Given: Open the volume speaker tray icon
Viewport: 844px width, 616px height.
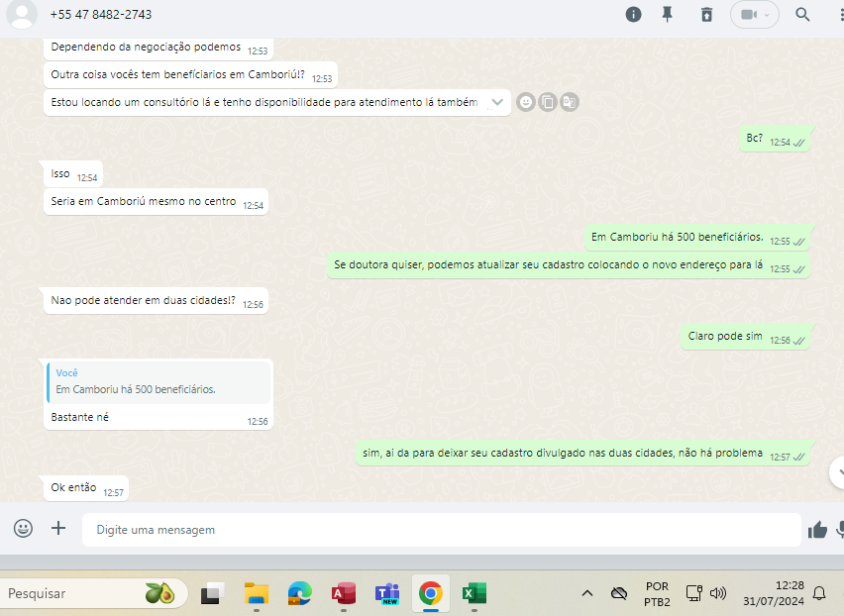Looking at the screenshot, I should (x=718, y=593).
